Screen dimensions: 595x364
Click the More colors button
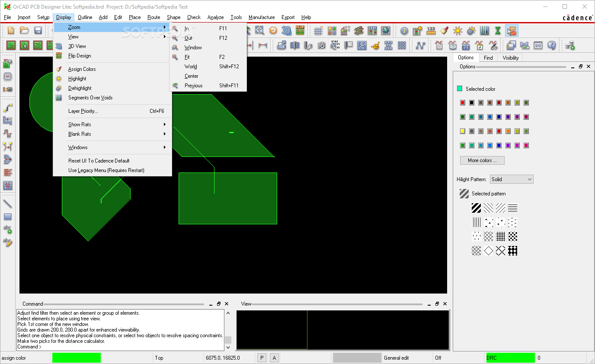click(482, 160)
